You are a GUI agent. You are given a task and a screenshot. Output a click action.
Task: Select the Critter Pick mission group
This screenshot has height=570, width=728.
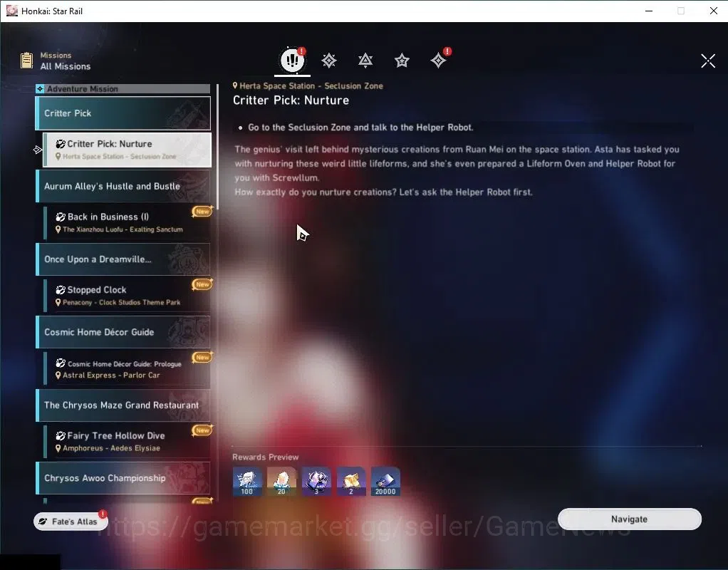(x=123, y=113)
